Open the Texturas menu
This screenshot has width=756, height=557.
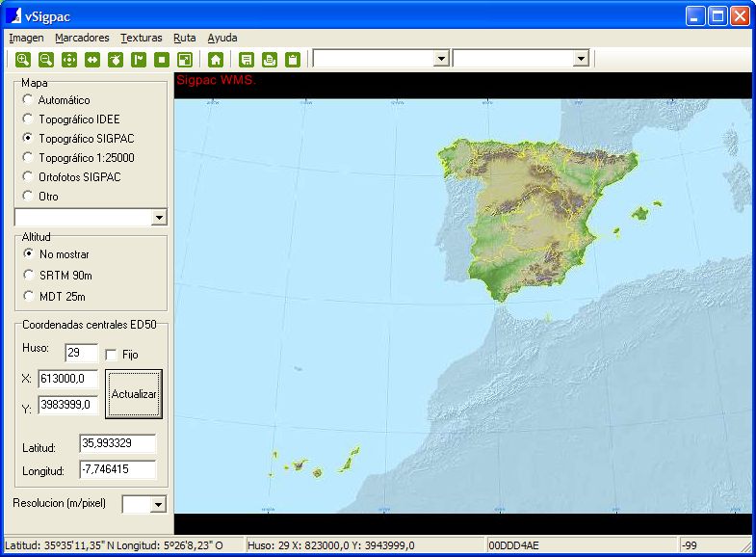pos(141,38)
